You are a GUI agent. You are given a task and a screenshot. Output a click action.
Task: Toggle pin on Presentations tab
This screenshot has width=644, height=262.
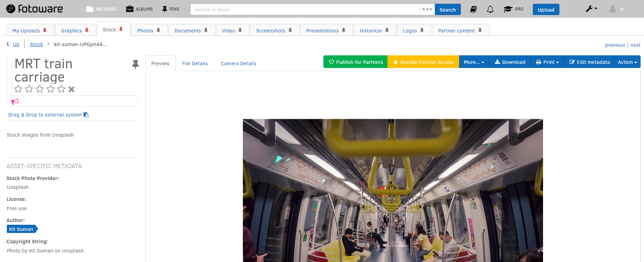[x=343, y=30]
